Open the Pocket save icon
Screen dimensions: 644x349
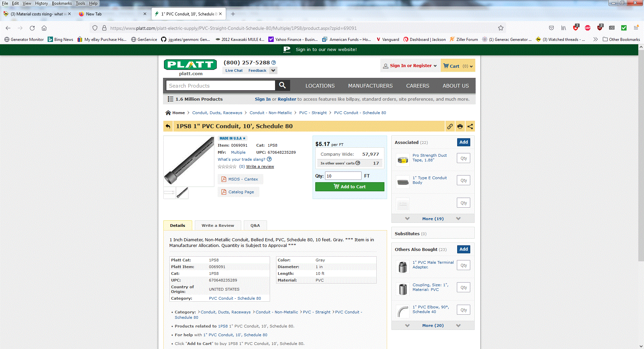551,28
